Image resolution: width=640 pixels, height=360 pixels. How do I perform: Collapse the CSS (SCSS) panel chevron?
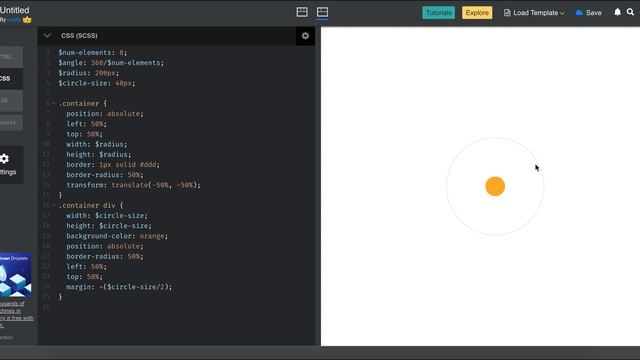pos(47,36)
